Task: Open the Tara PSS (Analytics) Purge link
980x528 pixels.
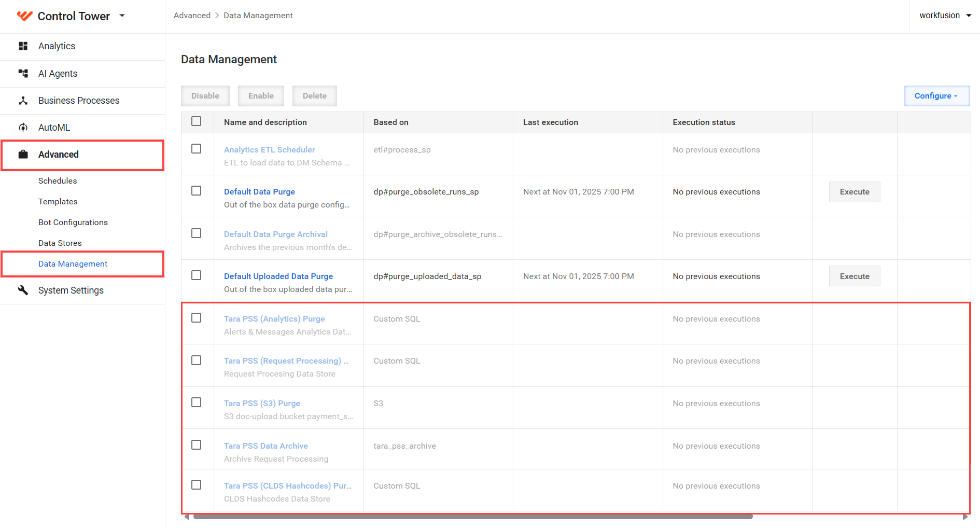Action: (274, 319)
